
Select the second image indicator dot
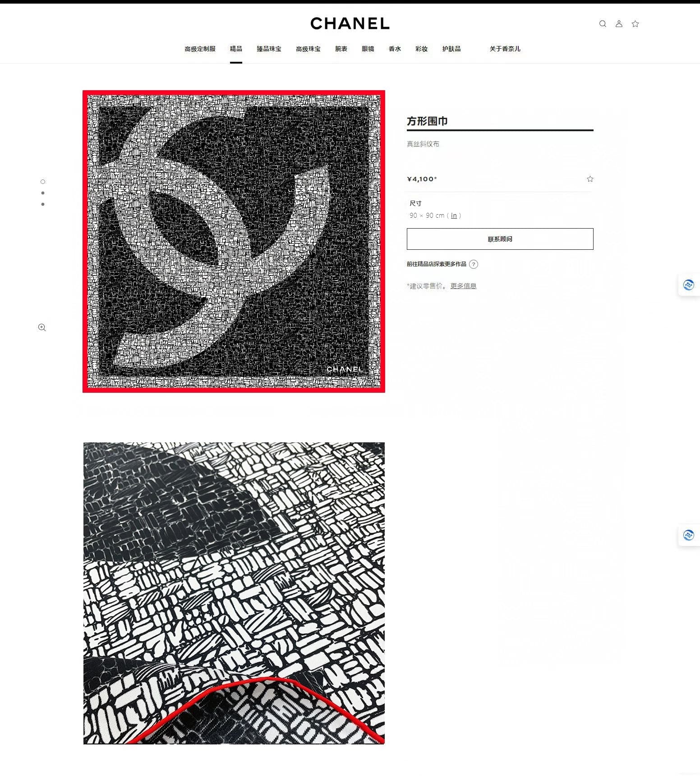point(43,193)
